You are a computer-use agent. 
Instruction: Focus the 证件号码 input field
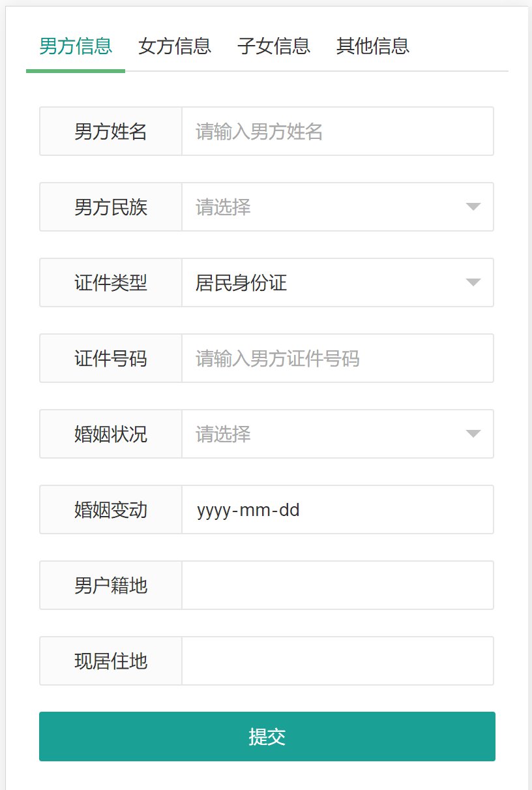point(338,358)
